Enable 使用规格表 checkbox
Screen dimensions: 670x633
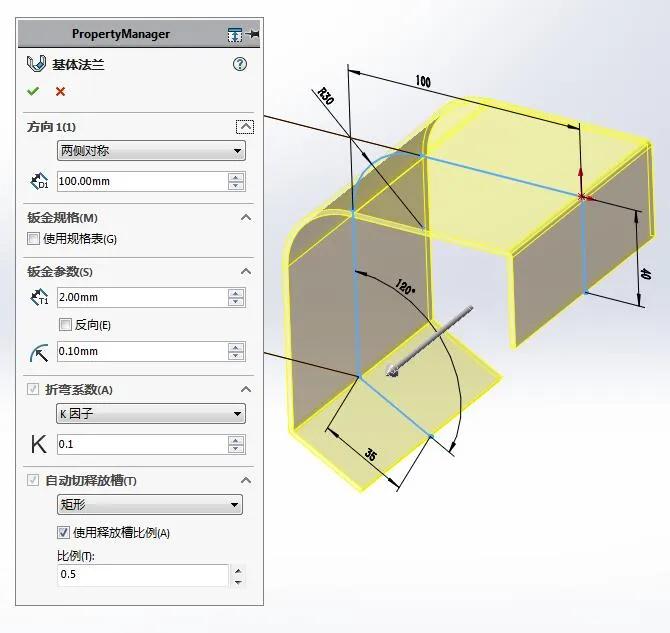coord(33,238)
